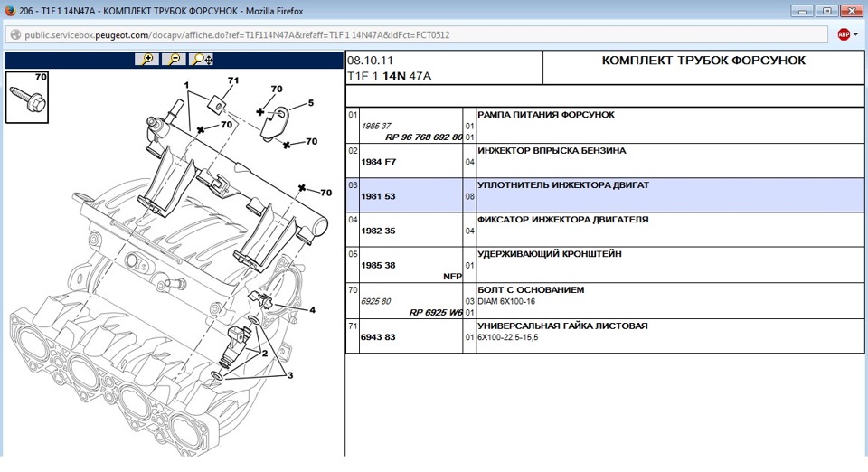868x472 pixels.
Task: Click the 6X100-22,5-15,5 description
Action: [x=507, y=337]
